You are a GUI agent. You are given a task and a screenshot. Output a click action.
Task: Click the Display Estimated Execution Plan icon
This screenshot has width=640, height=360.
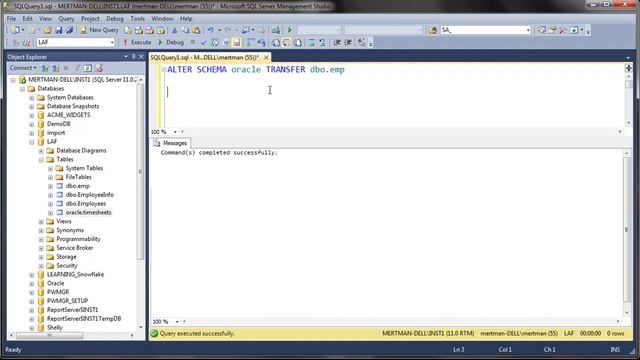point(215,42)
